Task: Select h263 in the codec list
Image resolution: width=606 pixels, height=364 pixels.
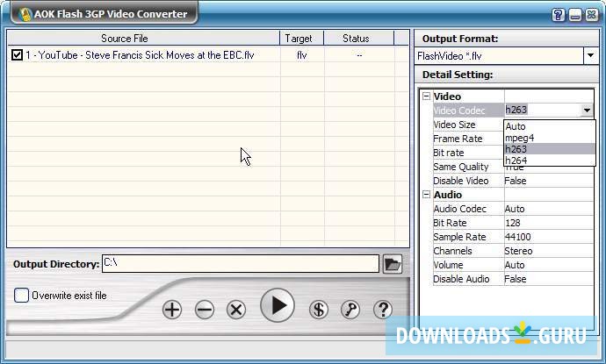Action: pos(549,149)
